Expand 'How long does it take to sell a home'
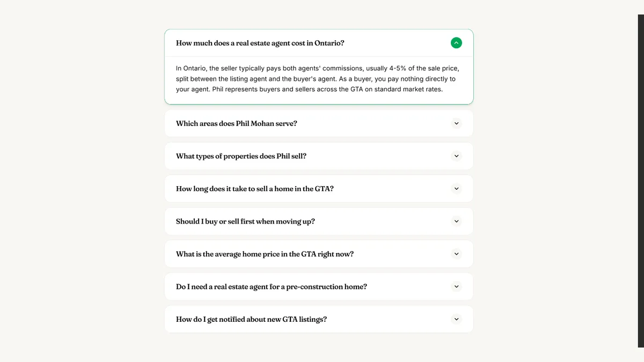The width and height of the screenshot is (644, 362). pyautogui.click(x=255, y=189)
